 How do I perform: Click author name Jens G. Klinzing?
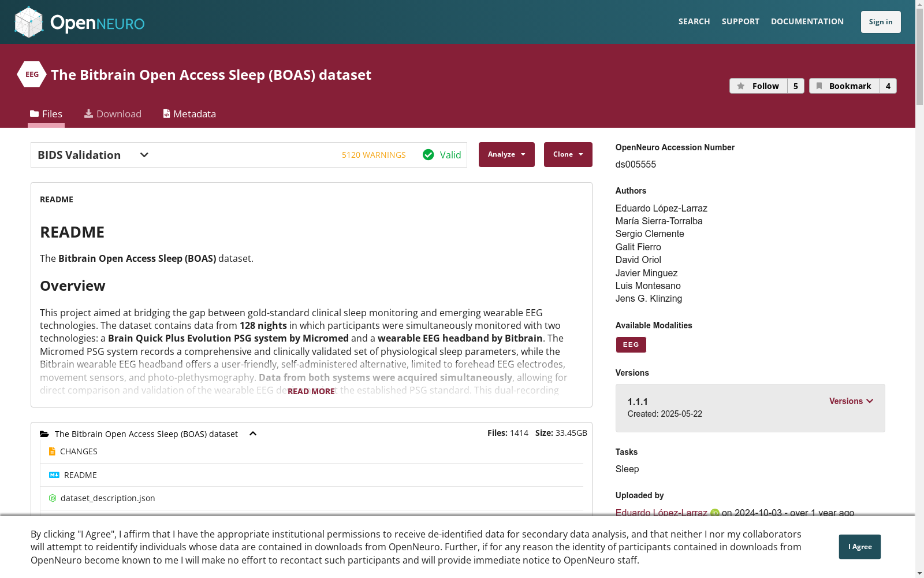pos(649,299)
